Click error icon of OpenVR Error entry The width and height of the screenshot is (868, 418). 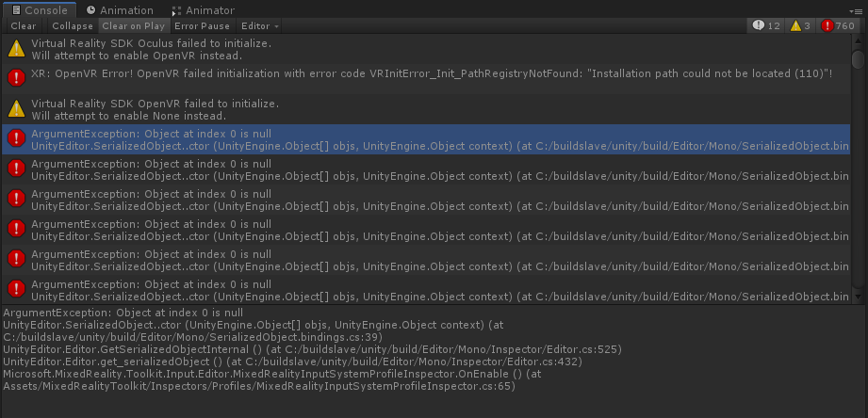pyautogui.click(x=16, y=78)
